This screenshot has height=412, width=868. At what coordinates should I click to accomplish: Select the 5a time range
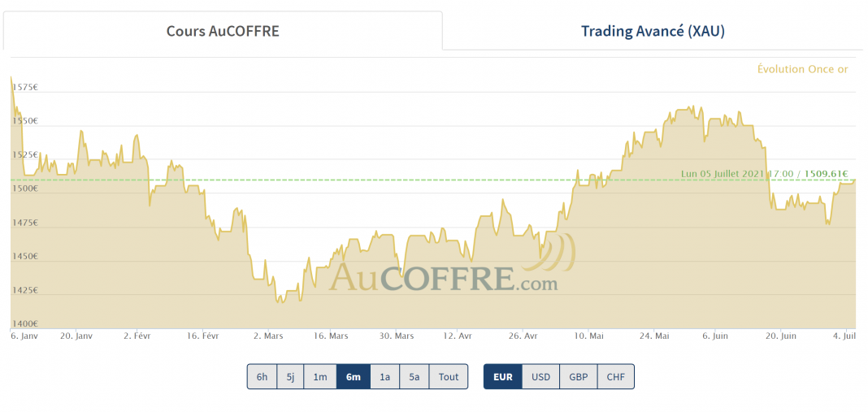[x=414, y=376]
